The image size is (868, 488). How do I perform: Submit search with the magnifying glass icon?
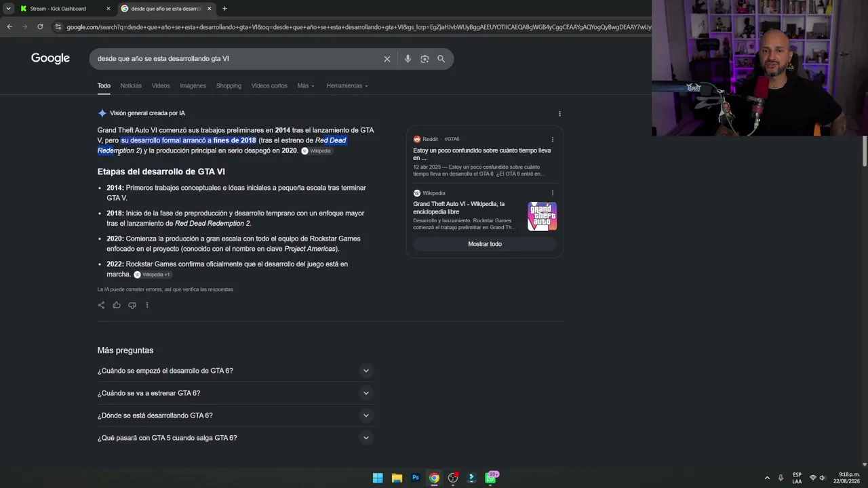point(441,59)
